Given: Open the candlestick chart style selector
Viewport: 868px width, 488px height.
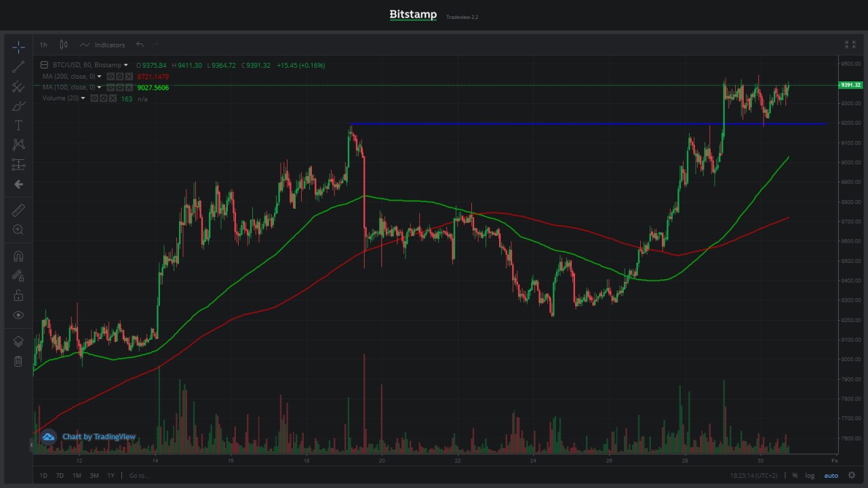Looking at the screenshot, I should pyautogui.click(x=63, y=45).
